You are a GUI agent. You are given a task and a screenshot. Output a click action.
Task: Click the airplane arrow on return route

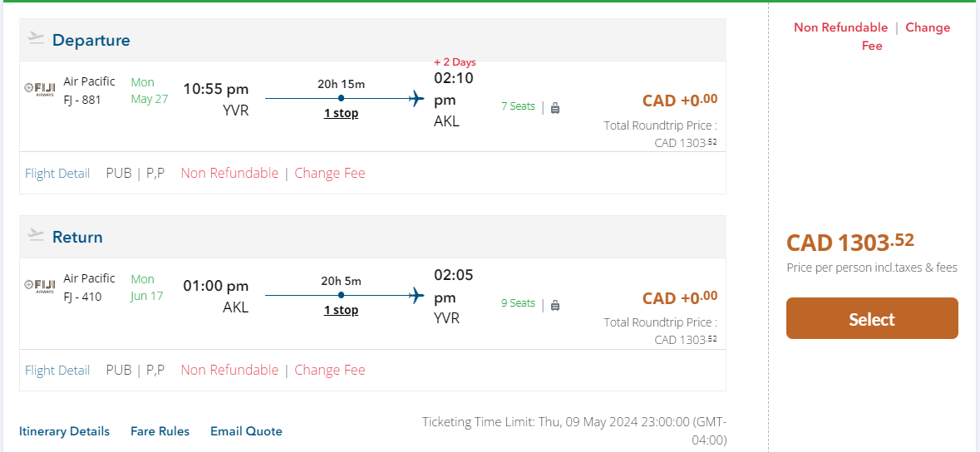click(416, 295)
